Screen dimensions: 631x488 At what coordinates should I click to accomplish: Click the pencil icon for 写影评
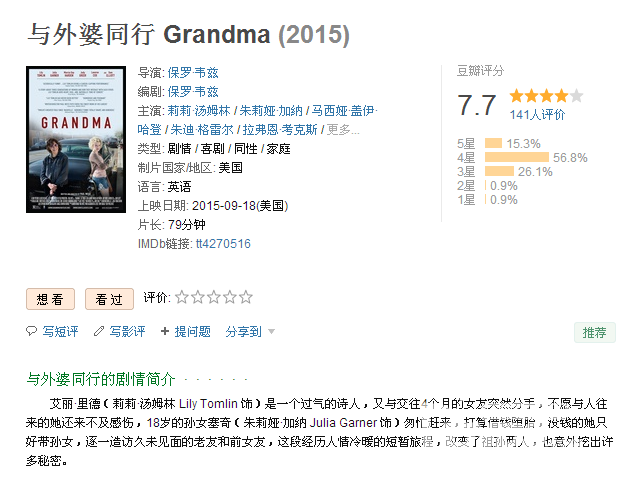tap(99, 331)
